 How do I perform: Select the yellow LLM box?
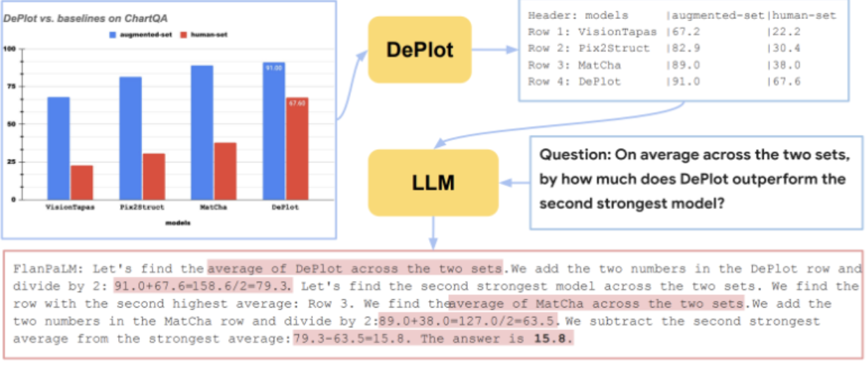(x=433, y=183)
